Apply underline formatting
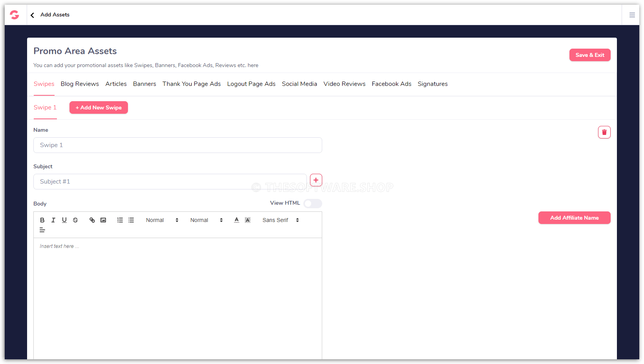 64,220
